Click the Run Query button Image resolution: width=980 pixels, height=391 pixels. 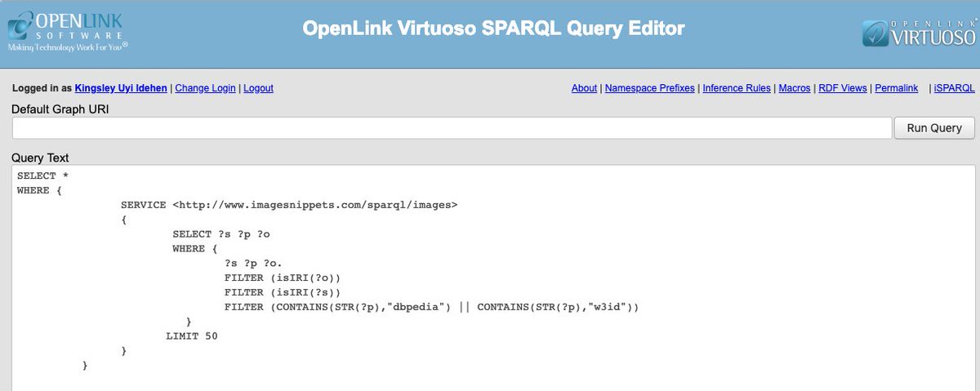tap(934, 128)
